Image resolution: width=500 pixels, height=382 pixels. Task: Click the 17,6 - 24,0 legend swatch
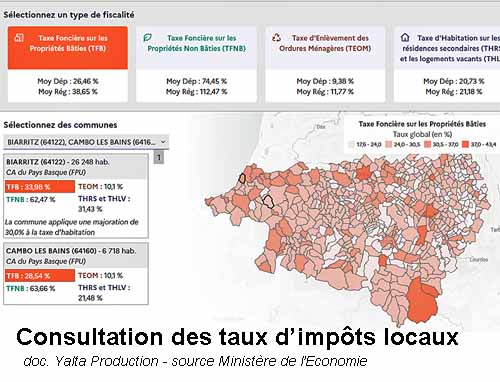click(351, 144)
